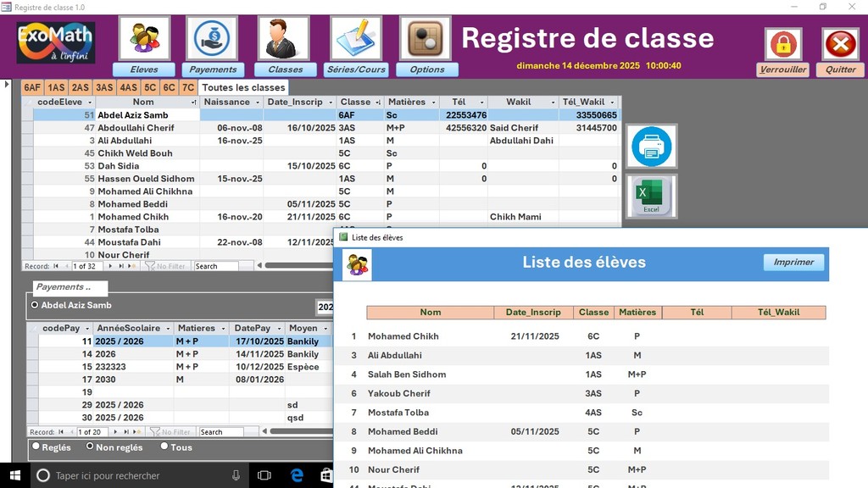Viewport: 868px width, 488px height.
Task: Click the Quitter red X icon
Action: 841,44
